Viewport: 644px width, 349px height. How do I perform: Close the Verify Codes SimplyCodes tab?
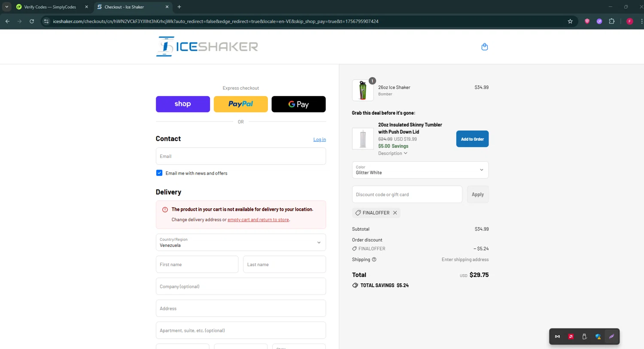tap(86, 7)
